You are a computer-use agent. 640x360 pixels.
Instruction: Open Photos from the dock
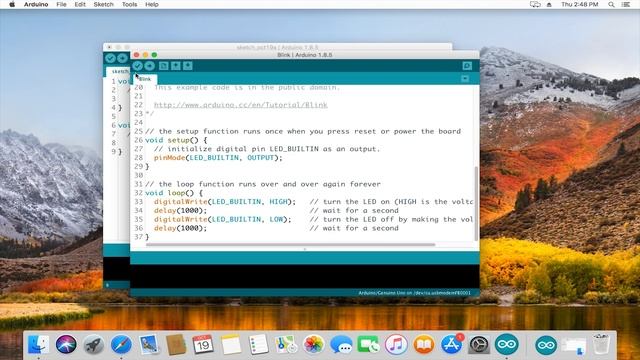click(313, 344)
